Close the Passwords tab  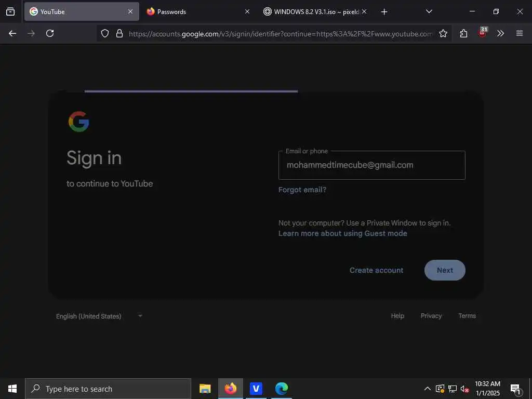[x=247, y=11]
